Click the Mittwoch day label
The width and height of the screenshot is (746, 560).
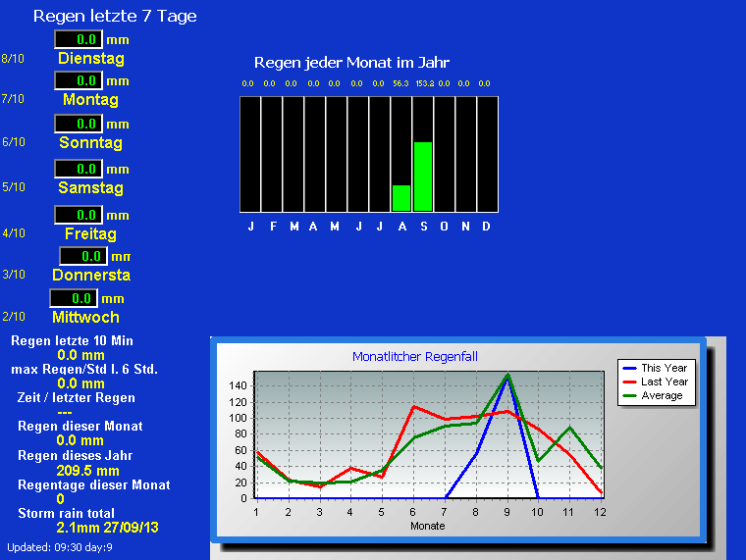click(x=85, y=318)
